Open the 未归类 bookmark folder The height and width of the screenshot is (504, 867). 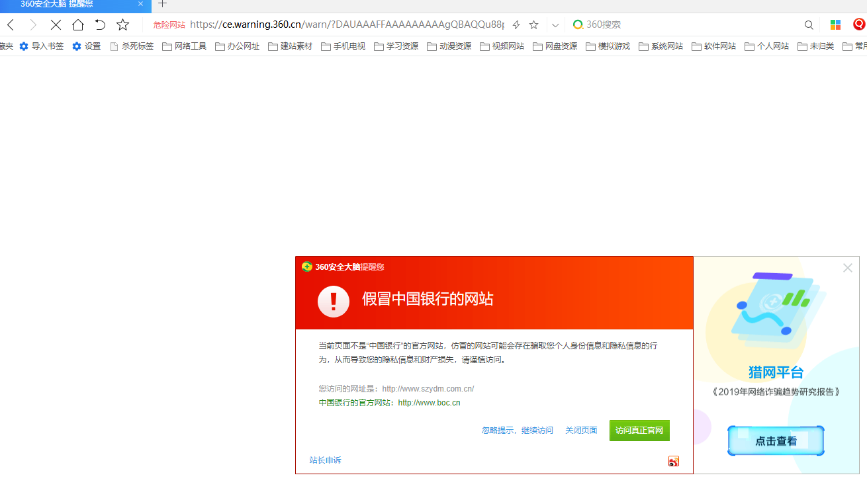click(816, 46)
